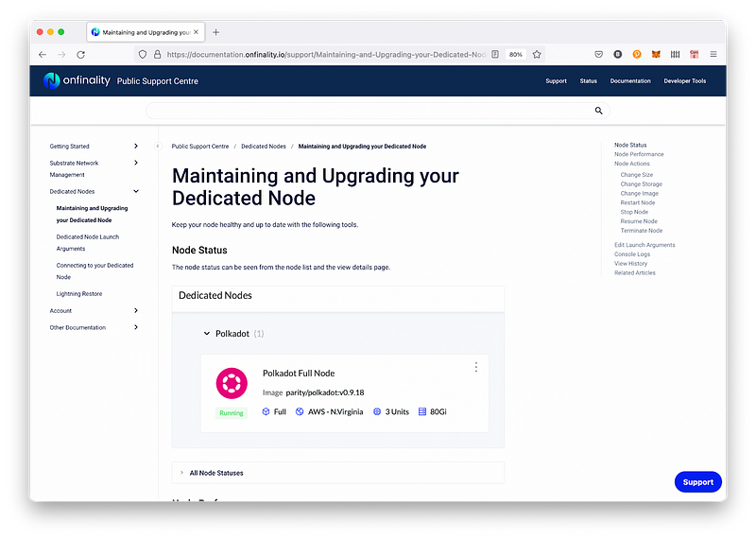Open the three-dot menu on Polkadot Full Node card
The height and width of the screenshot is (540, 756).
[476, 367]
